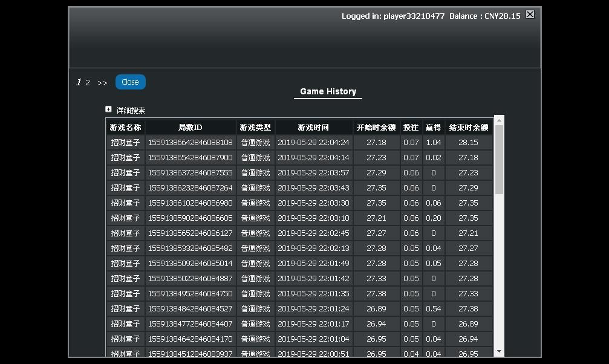Screen dimensions: 609x364
Task: Select the row timed 2019-05-29 22:01:04
Action: click(x=299, y=339)
